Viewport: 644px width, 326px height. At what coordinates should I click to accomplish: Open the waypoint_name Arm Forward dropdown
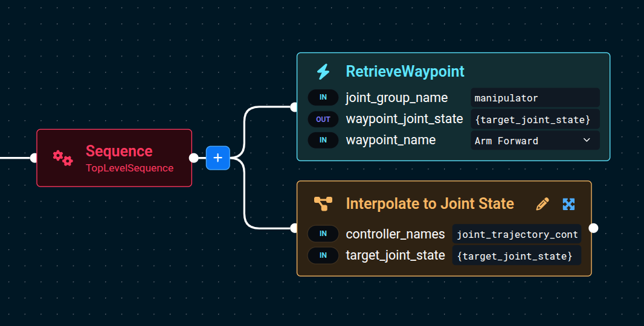[535, 141]
